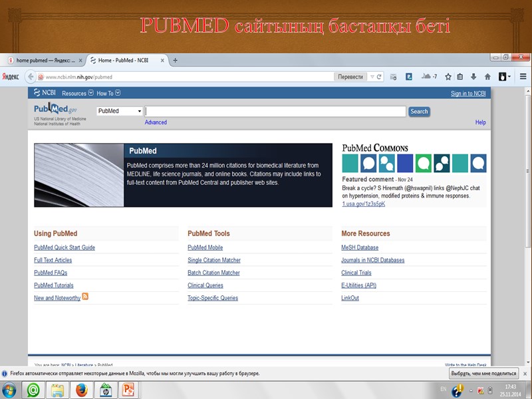Open the New and Noteworthy link
532x399 pixels.
tap(57, 297)
